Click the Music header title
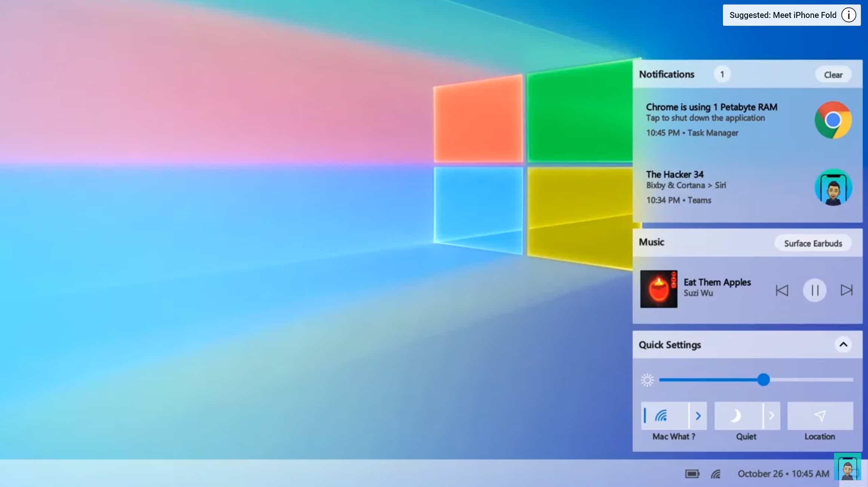 coord(652,242)
